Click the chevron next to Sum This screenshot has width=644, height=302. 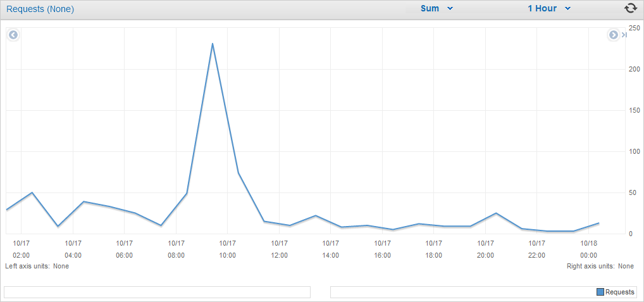click(450, 9)
